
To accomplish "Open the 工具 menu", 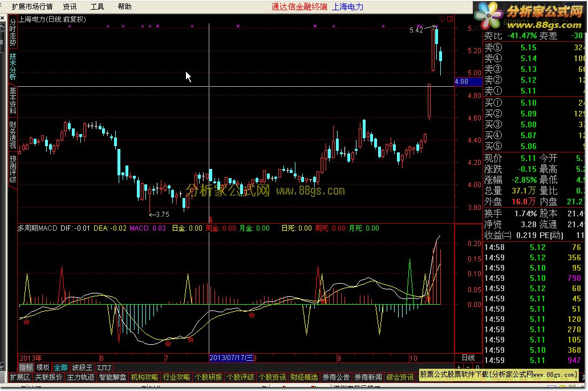I will coord(97,6).
